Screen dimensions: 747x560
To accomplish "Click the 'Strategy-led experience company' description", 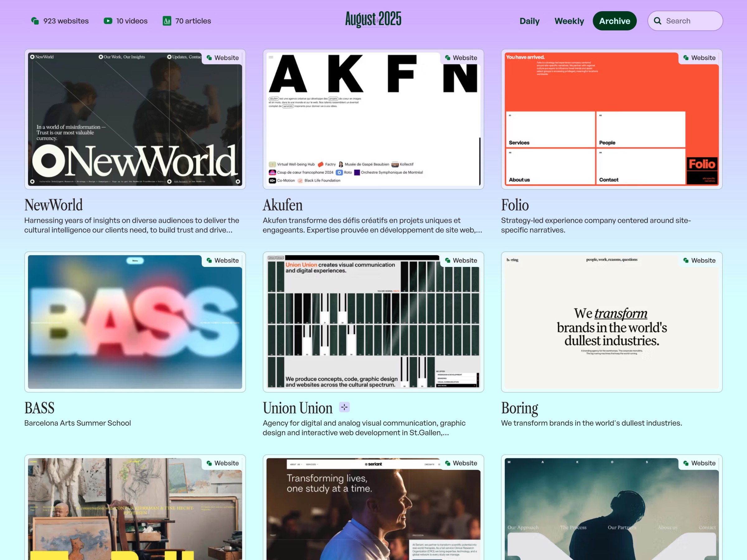I will [596, 225].
